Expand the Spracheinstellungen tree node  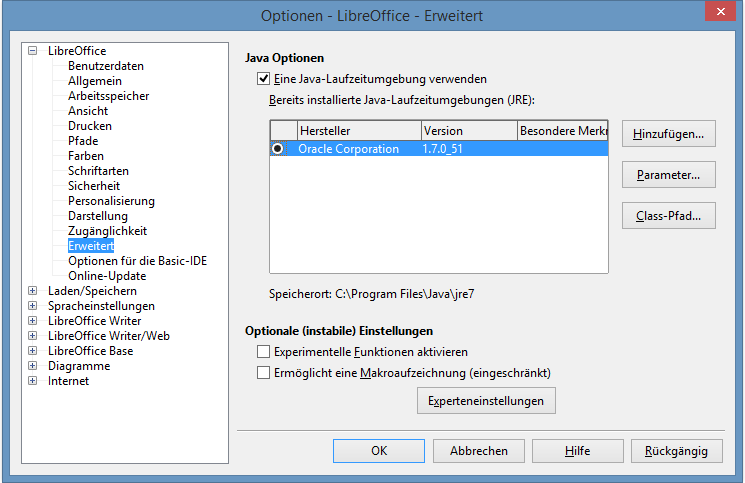tap(32, 305)
